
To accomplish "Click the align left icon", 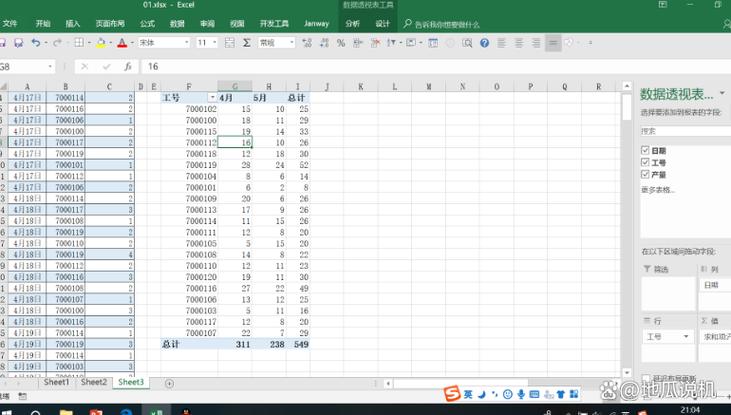I will tap(502, 43).
